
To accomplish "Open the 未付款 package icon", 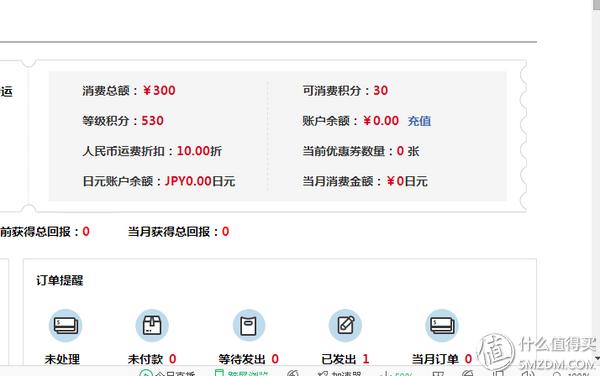I will click(x=152, y=326).
